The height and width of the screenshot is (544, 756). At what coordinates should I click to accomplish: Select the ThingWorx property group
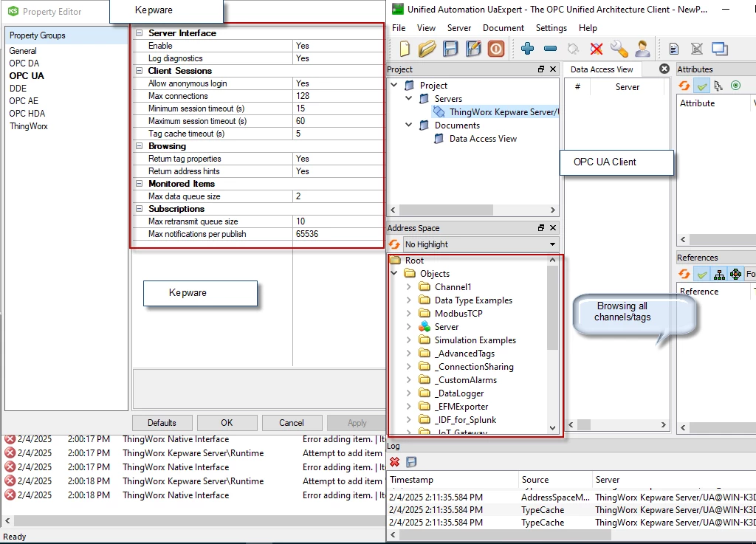pyautogui.click(x=29, y=126)
